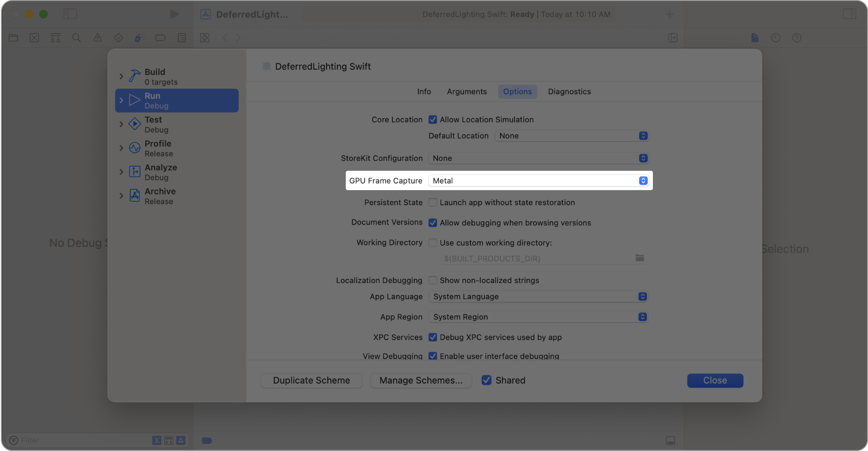868x451 pixels.
Task: Select the blue Debug navigator spray icon
Action: pyautogui.click(x=139, y=38)
